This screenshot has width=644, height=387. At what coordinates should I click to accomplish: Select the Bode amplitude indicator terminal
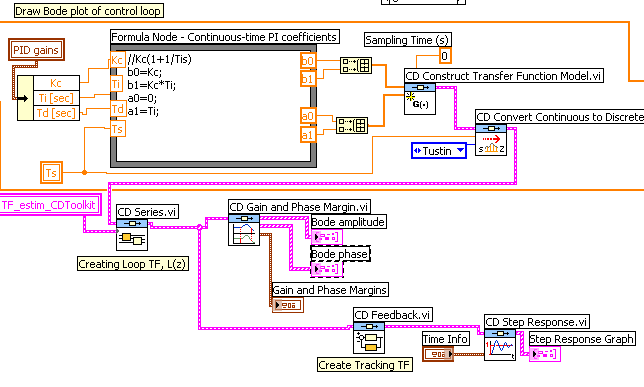click(x=327, y=237)
